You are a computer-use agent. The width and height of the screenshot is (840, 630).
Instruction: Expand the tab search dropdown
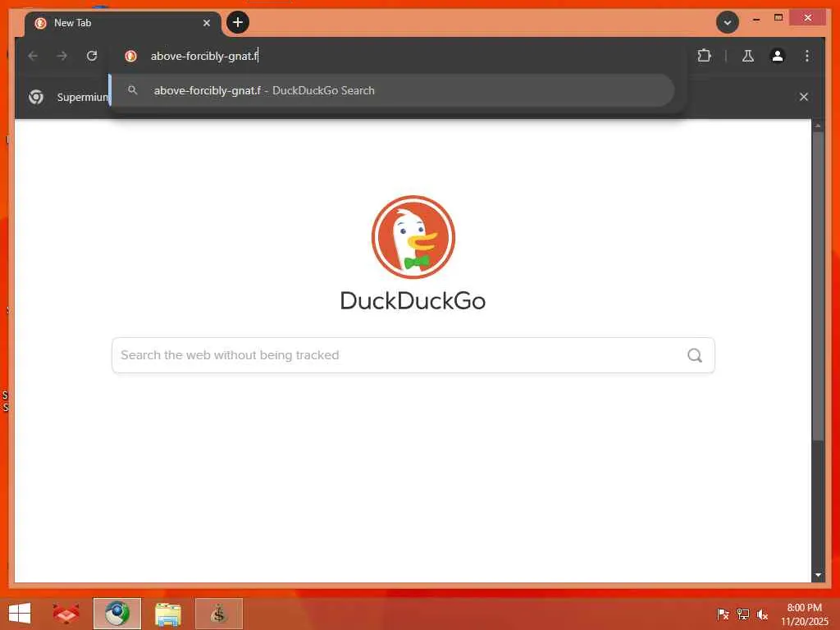click(728, 22)
